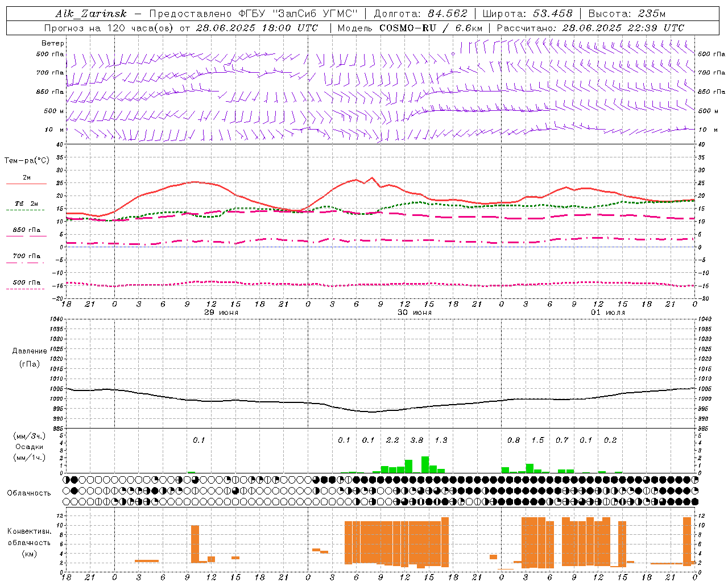
Task: Click the Рассчитано: 28.06.2025 22:39 UTC text
Action: [x=590, y=28]
